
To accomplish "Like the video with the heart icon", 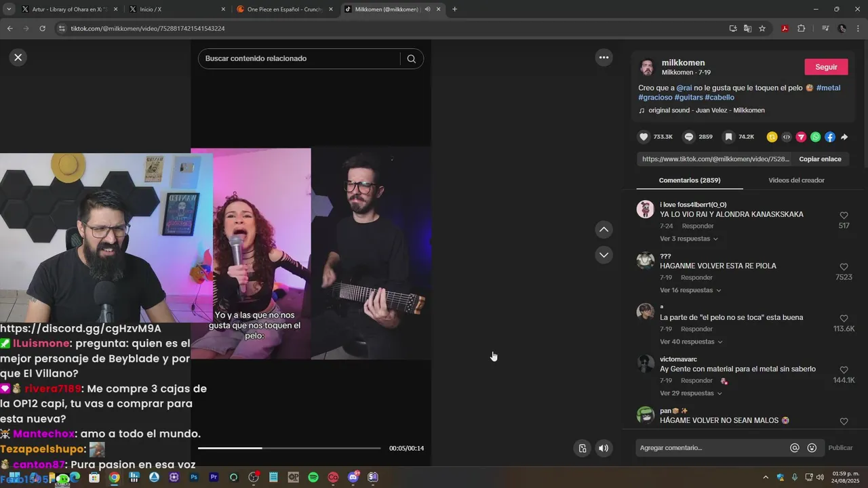I will pos(644,137).
